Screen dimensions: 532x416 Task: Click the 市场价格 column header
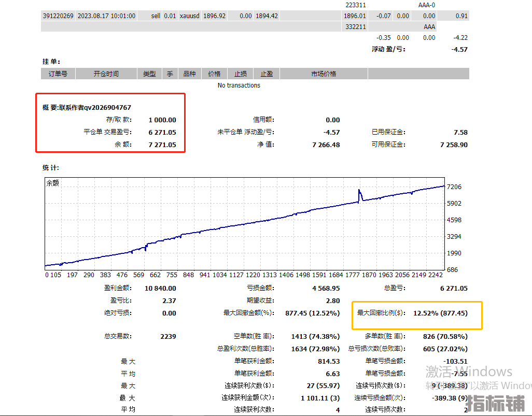tap(324, 74)
